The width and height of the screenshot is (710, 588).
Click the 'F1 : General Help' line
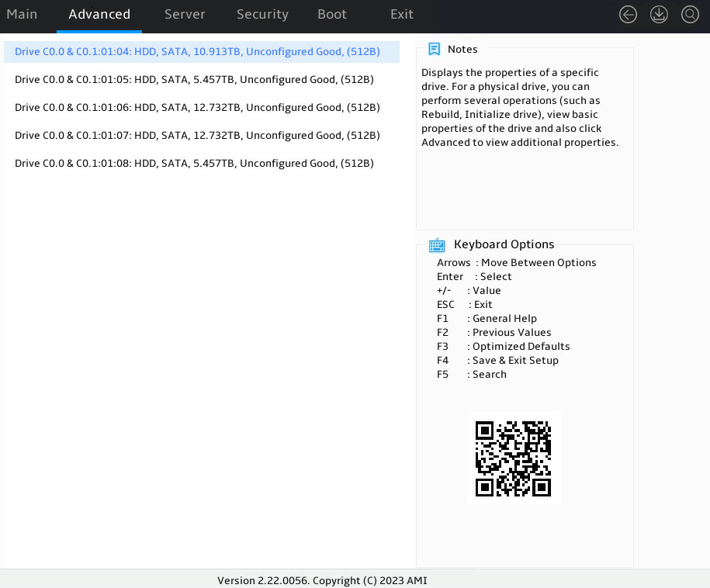(x=487, y=319)
